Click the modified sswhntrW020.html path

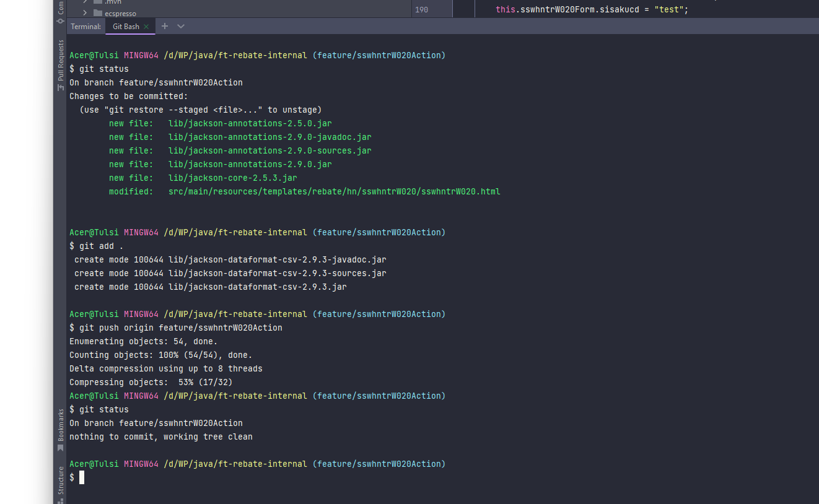tap(335, 191)
